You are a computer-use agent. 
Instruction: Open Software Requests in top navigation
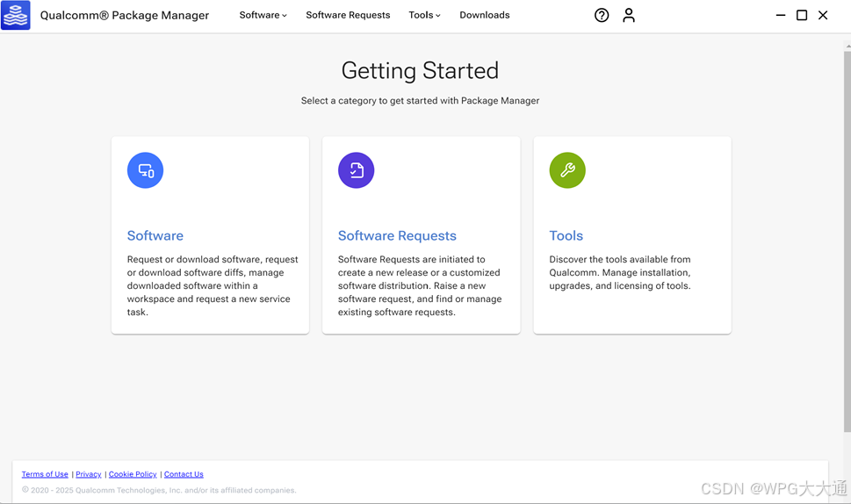tap(348, 15)
